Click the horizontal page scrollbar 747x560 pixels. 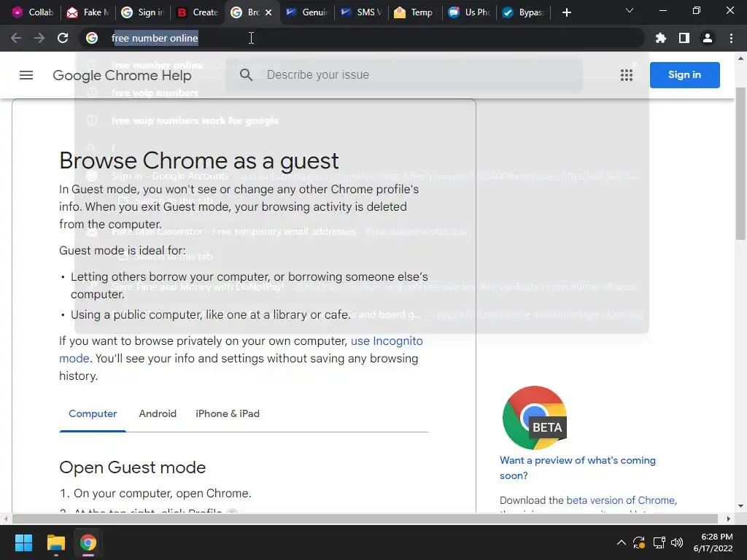[365, 518]
